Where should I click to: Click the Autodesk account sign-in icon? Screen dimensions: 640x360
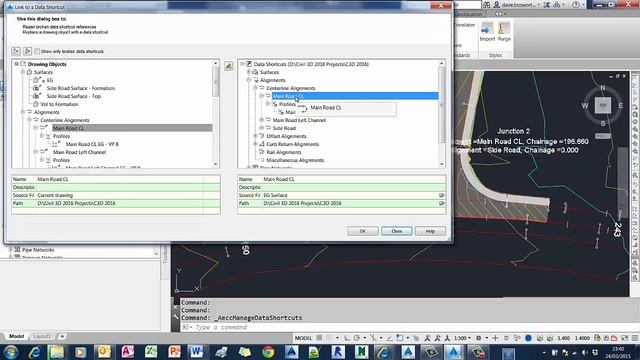pos(497,5)
